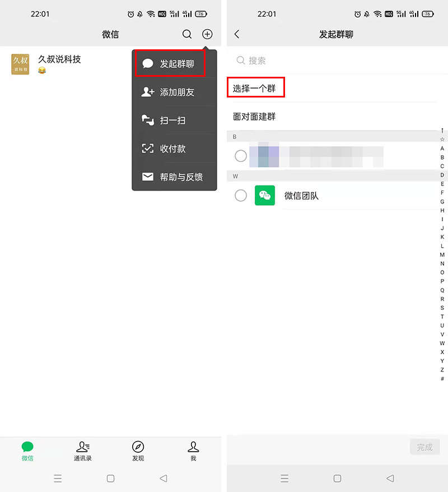Tap the 通讯录 Contacts icon

point(83,450)
